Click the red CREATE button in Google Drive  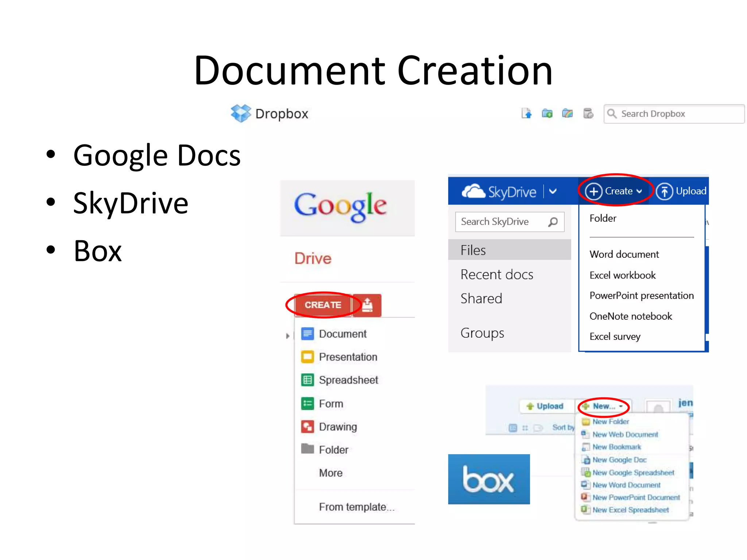pos(323,305)
